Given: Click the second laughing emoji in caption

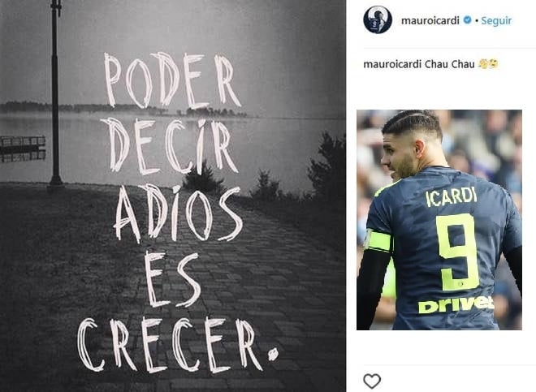Looking at the screenshot, I should 493,64.
